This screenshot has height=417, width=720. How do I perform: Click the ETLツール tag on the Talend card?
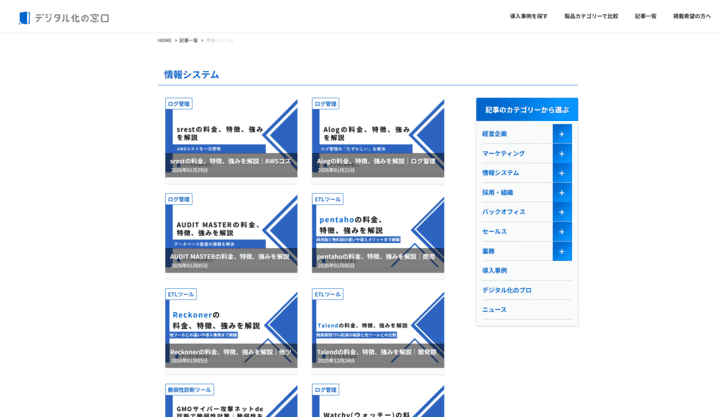(328, 294)
